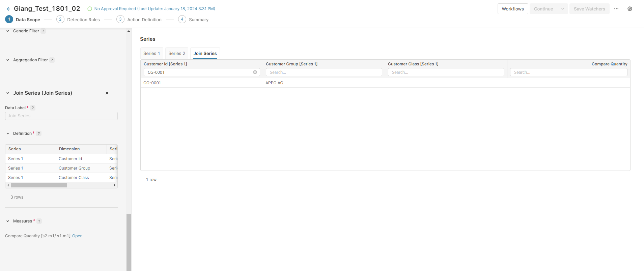This screenshot has height=271, width=644.
Task: Click the Customer Group search field
Action: (324, 72)
